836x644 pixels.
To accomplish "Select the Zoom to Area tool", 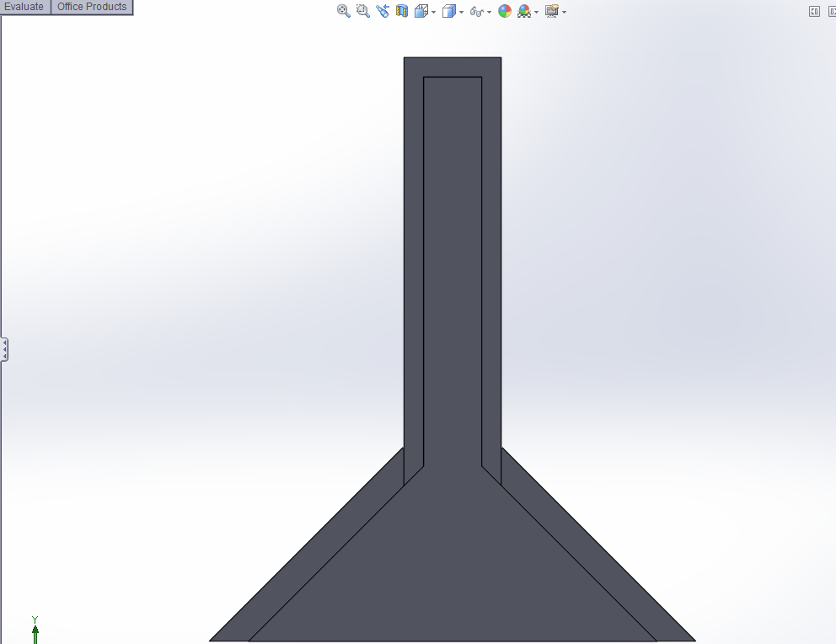I will click(x=363, y=11).
